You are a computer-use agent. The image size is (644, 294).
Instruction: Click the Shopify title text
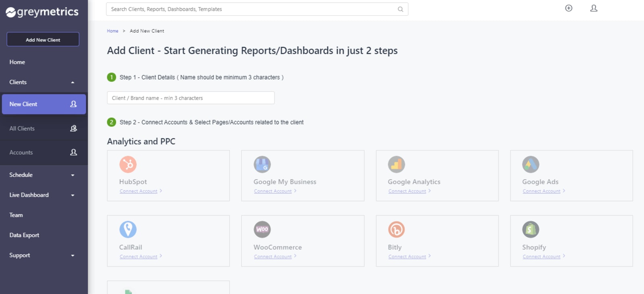[534, 247]
